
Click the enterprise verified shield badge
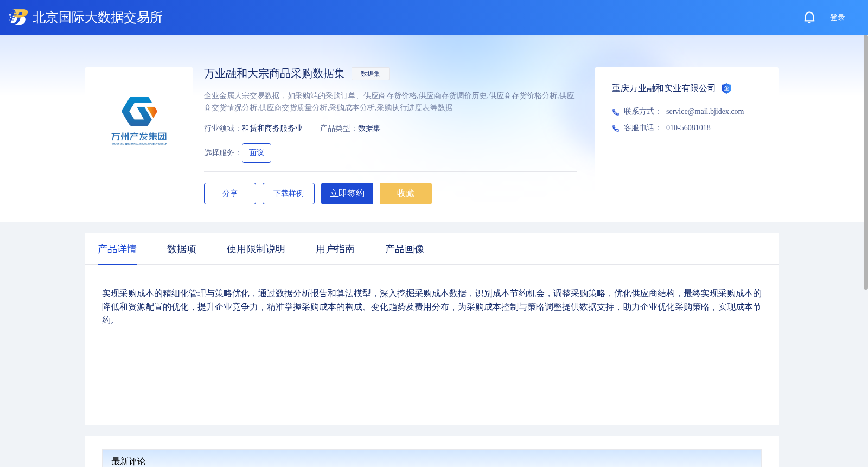click(726, 88)
